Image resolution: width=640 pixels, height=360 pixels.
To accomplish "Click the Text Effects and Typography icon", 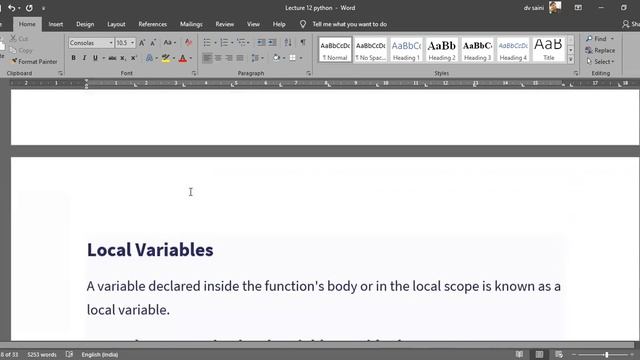I will (149, 58).
